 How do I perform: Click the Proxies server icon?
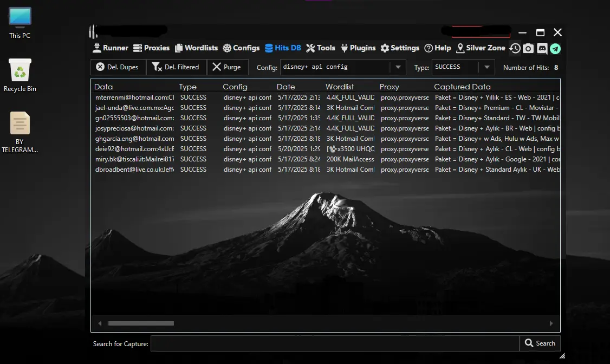(137, 48)
